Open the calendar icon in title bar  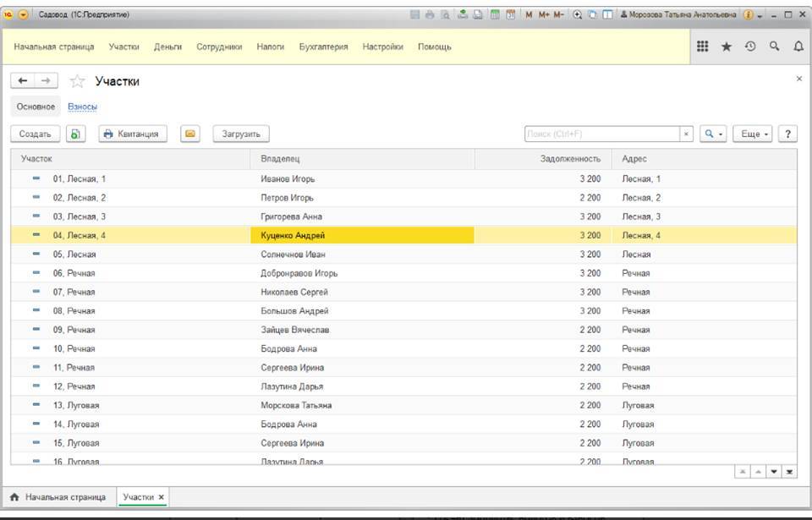(511, 15)
